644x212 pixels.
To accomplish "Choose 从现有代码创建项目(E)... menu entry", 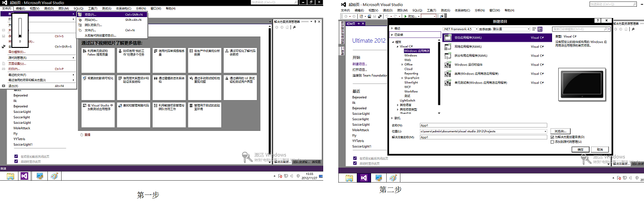I will pos(112,35).
